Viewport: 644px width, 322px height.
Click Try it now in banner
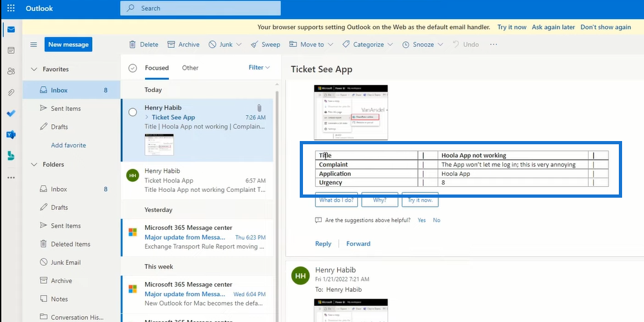512,27
